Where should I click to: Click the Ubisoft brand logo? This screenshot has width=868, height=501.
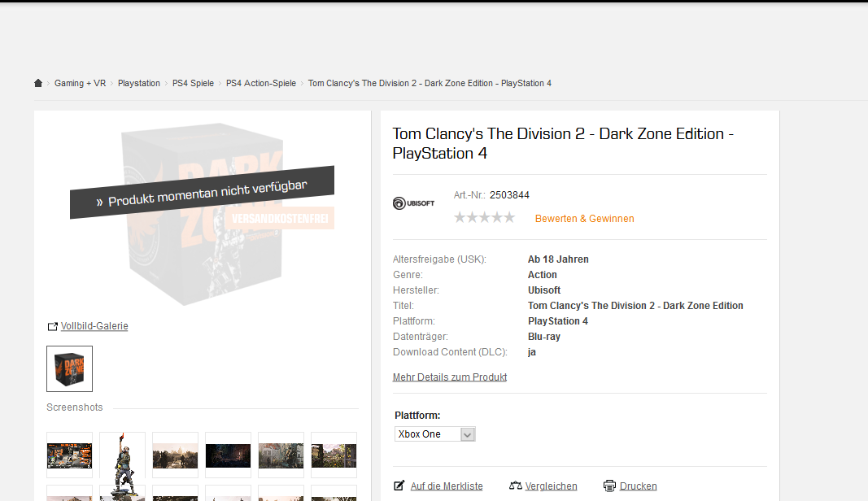(413, 203)
